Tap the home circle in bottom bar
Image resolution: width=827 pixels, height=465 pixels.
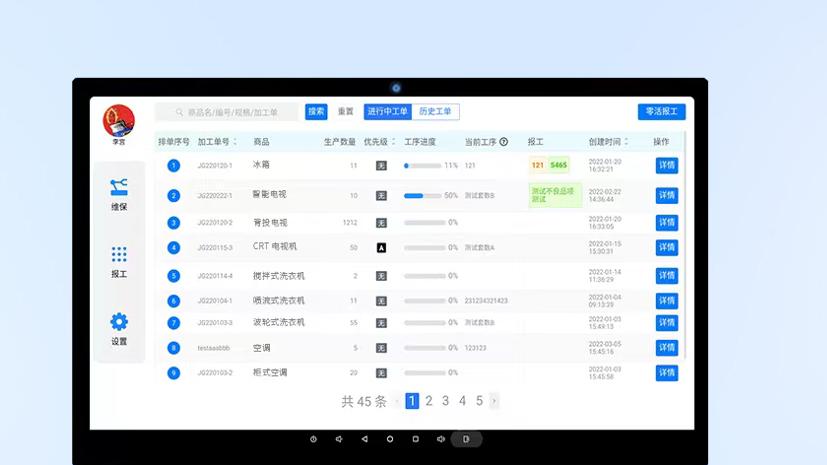[x=390, y=439]
